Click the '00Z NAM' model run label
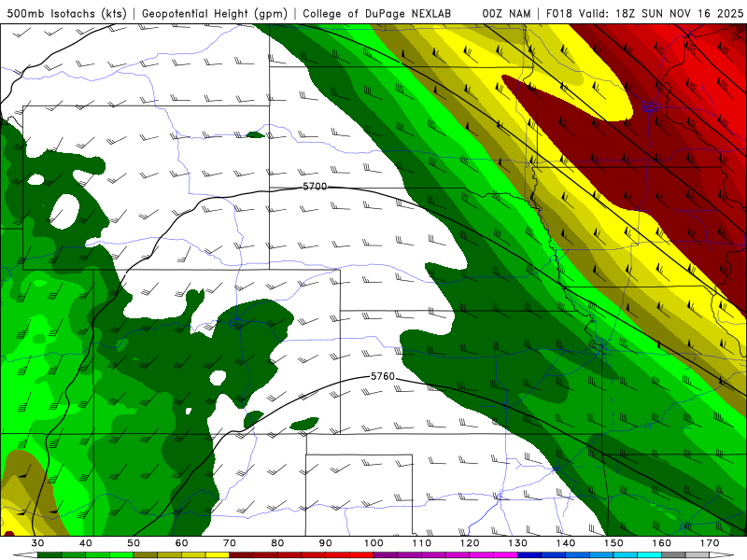 [506, 13]
